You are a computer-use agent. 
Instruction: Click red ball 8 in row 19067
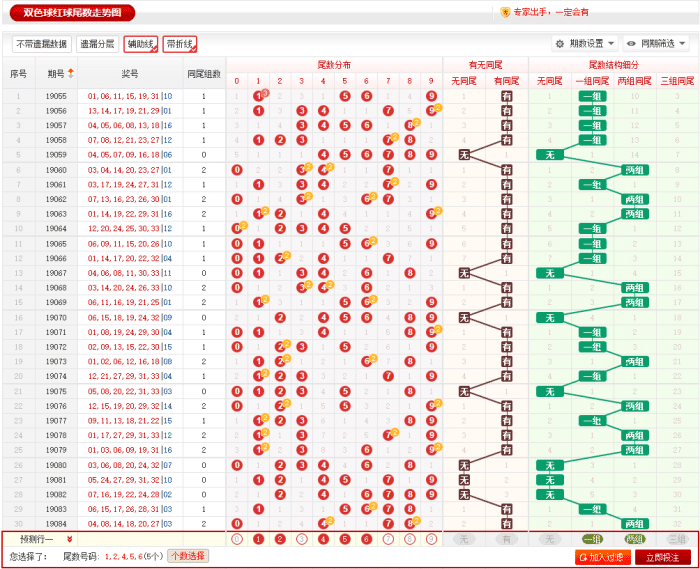[x=409, y=273]
